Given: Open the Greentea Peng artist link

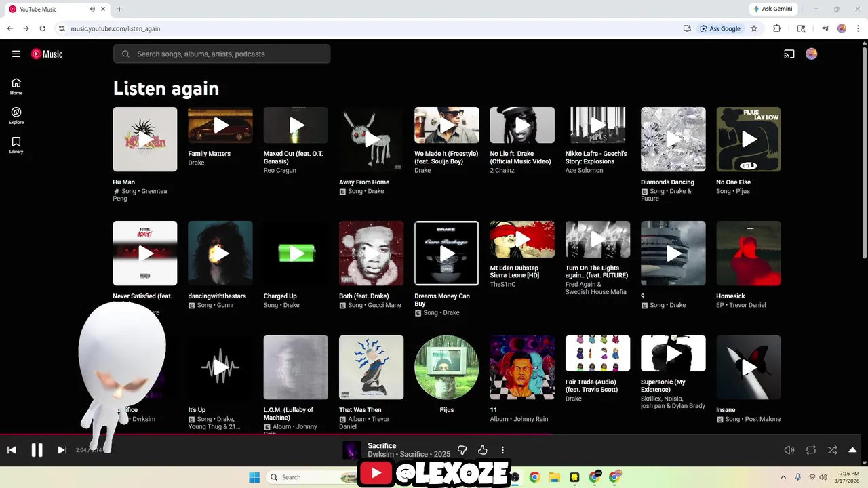Looking at the screenshot, I should (x=141, y=195).
